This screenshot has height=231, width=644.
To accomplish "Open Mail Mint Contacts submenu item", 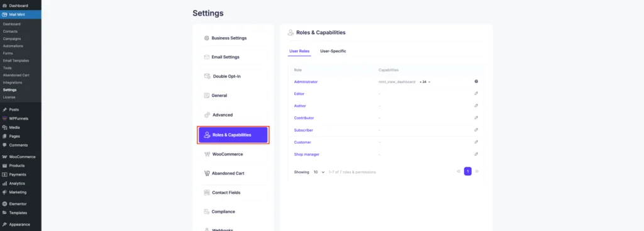I will click(x=10, y=31).
